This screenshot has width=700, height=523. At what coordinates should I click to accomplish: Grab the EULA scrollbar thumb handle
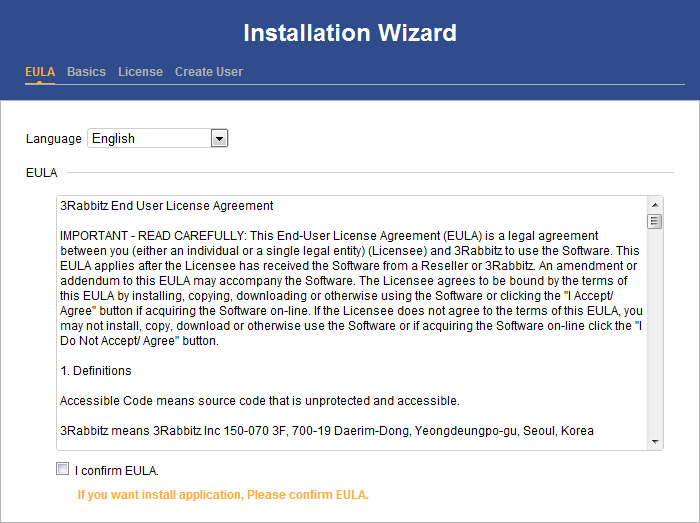coord(655,221)
